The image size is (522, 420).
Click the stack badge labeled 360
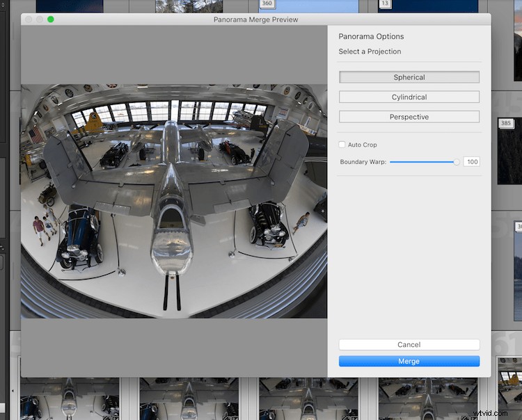point(267,3)
